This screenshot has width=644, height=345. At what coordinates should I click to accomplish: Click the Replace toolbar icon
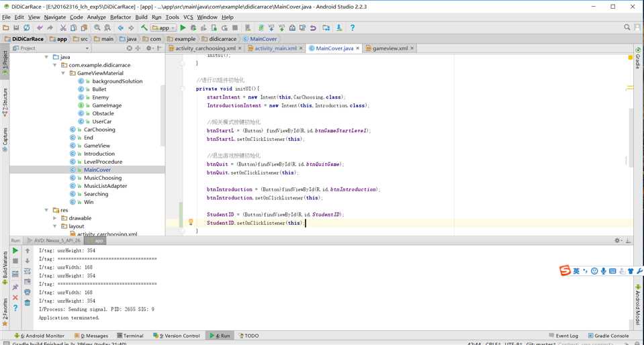click(x=107, y=28)
